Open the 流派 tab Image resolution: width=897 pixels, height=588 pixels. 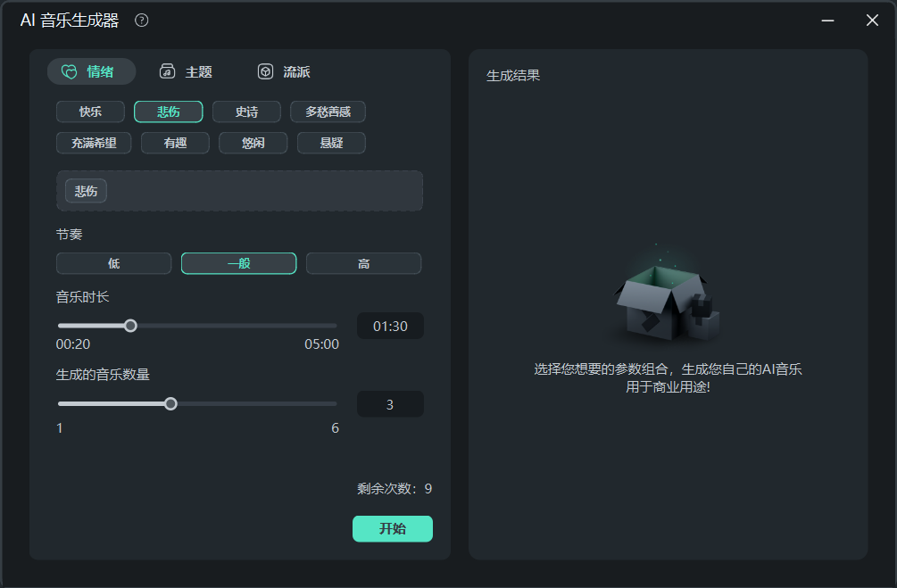(x=284, y=71)
